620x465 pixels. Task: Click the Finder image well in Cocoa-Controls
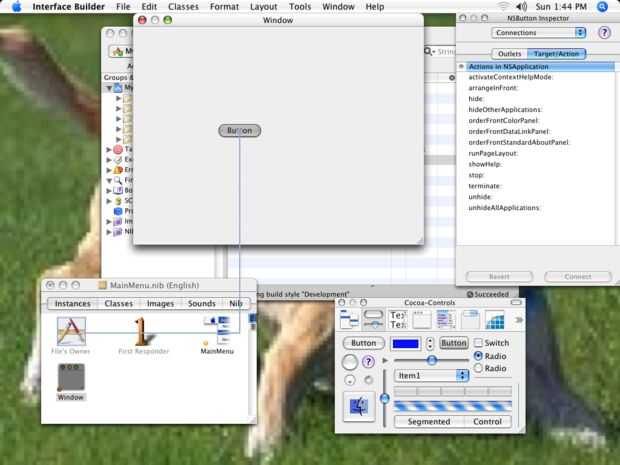[359, 407]
